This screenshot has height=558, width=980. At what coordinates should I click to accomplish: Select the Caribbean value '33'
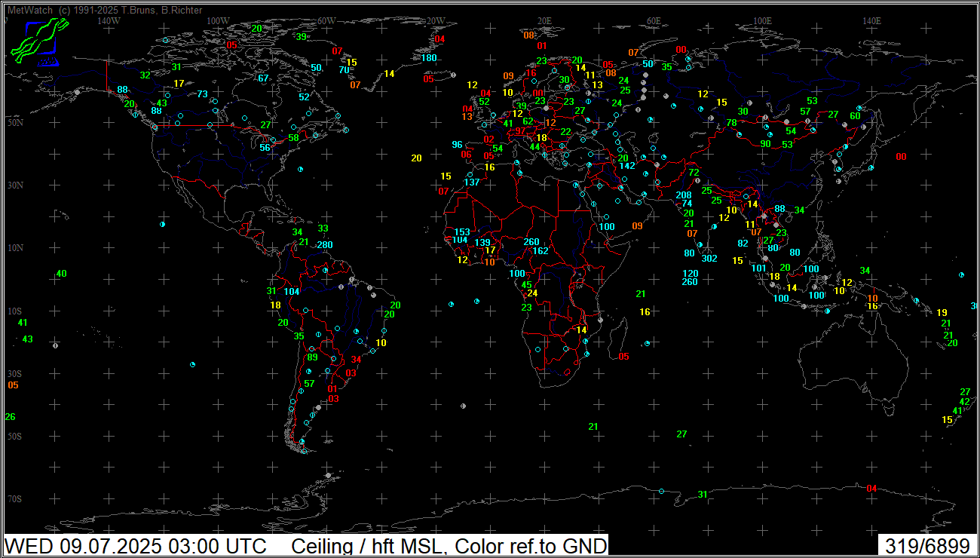click(x=323, y=228)
